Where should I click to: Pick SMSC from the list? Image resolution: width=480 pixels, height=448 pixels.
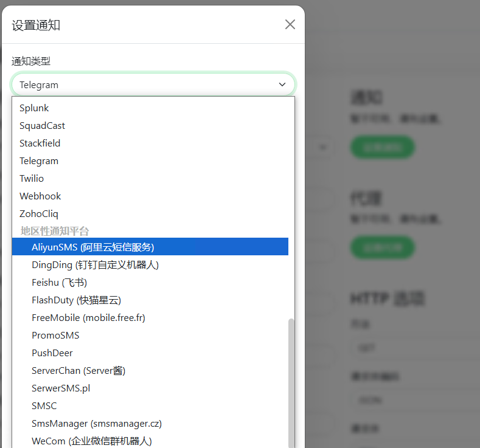tap(150, 406)
